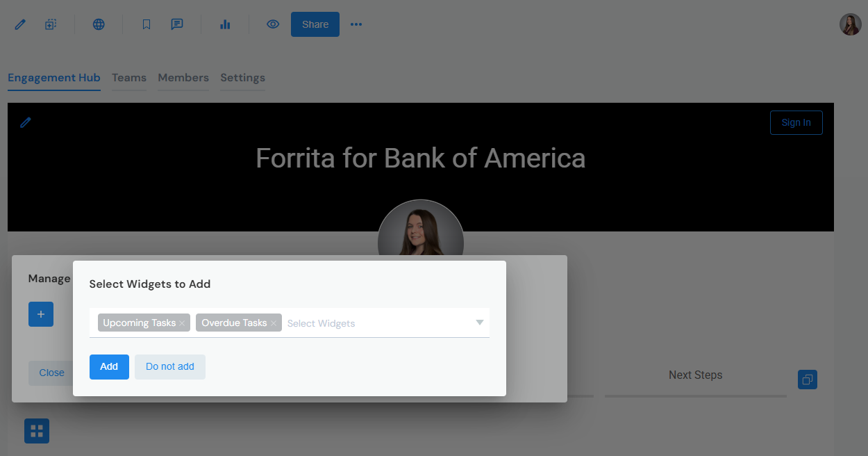This screenshot has width=868, height=456.
Task: Remove the Upcoming Tasks chip
Action: [182, 323]
